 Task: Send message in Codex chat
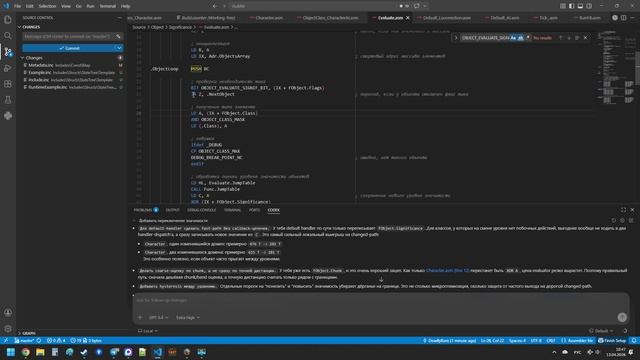pyautogui.click(x=622, y=317)
